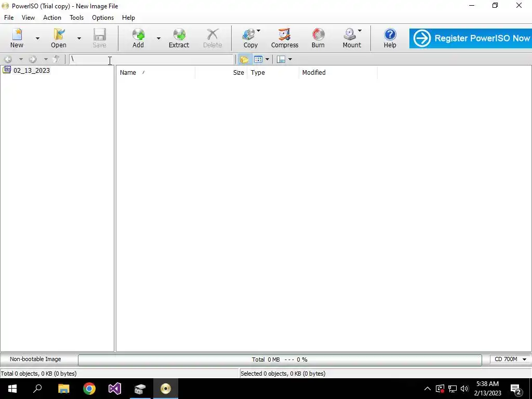
Task: Open an image file with Open icon
Action: point(58,38)
